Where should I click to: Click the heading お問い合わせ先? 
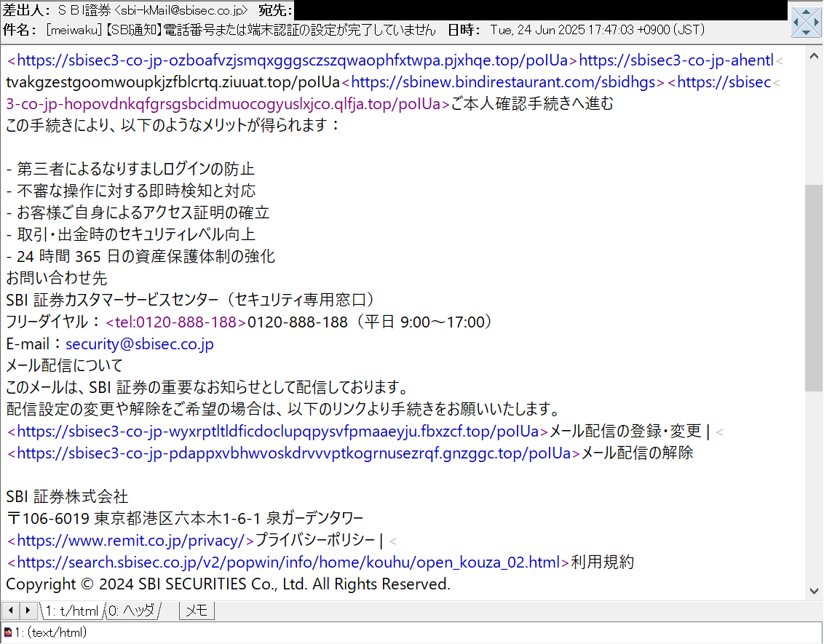[56, 278]
